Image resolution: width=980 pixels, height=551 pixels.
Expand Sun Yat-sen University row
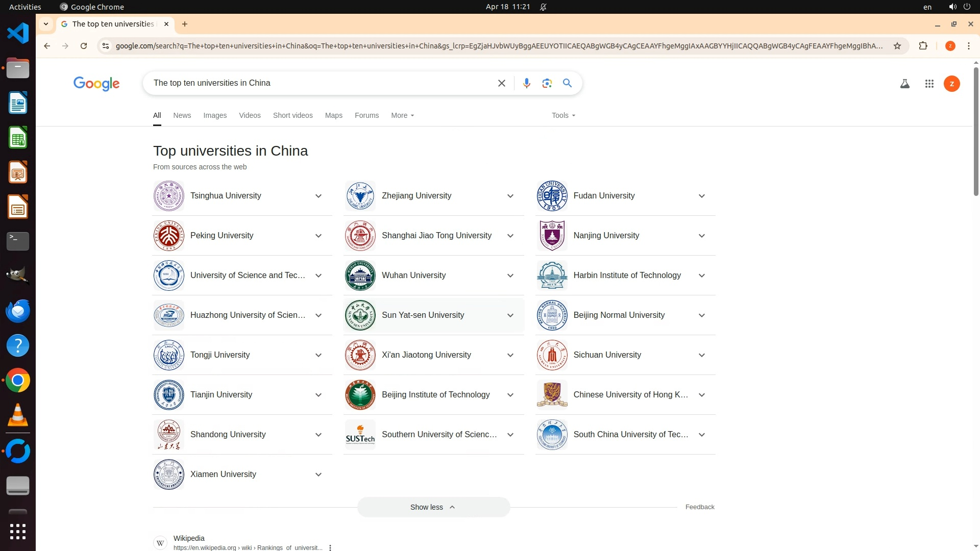510,315
